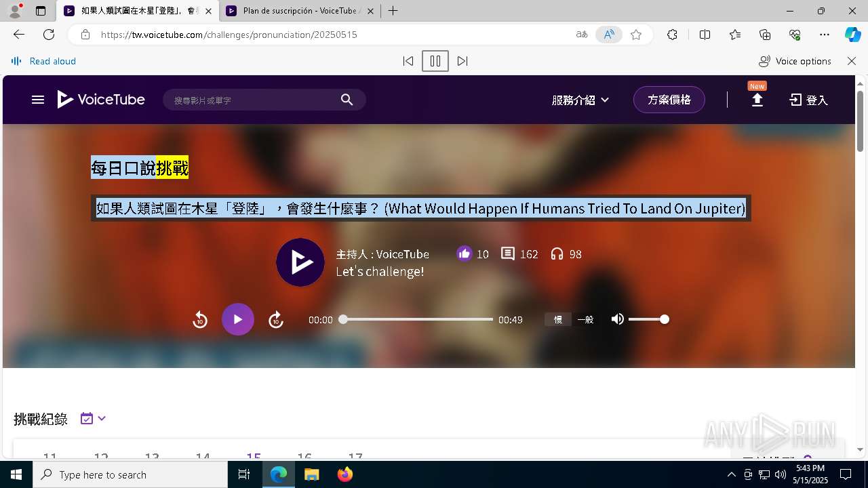Open the VoiceTube hamburger menu

click(38, 100)
